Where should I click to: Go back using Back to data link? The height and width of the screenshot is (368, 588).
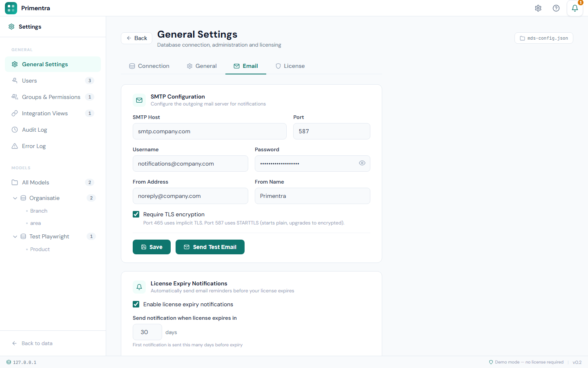click(x=32, y=343)
